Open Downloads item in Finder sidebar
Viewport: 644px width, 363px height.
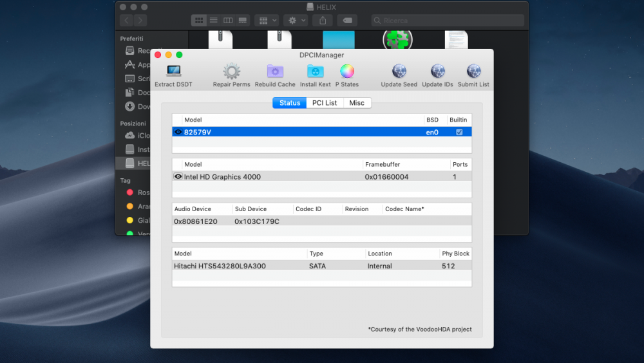(138, 106)
